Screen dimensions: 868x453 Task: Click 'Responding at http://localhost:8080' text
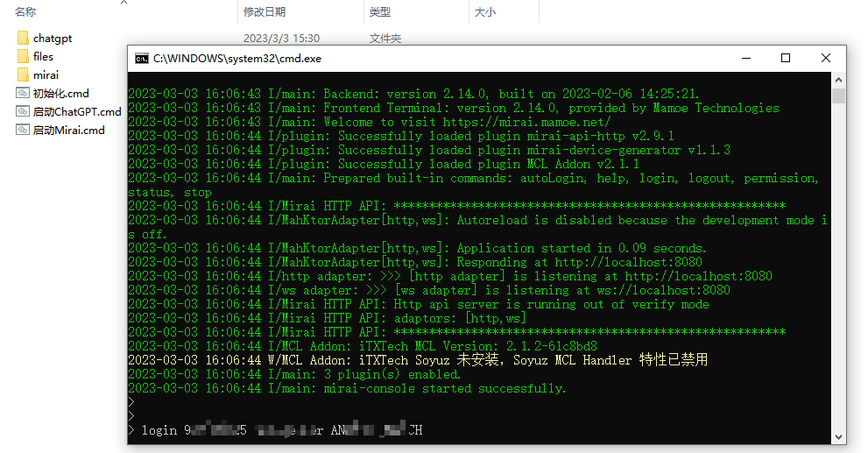click(579, 262)
